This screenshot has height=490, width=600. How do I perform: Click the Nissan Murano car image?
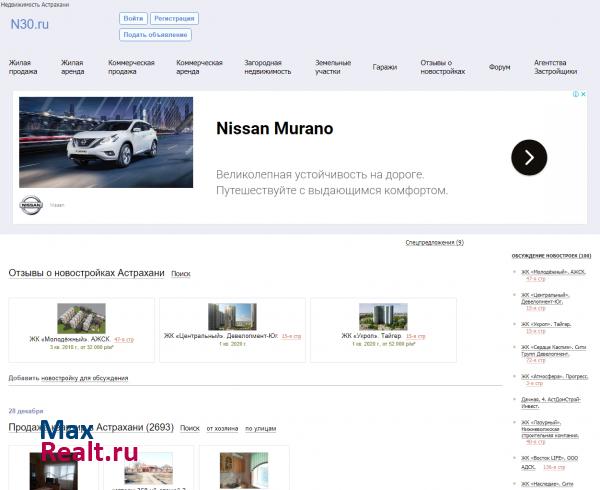106,142
